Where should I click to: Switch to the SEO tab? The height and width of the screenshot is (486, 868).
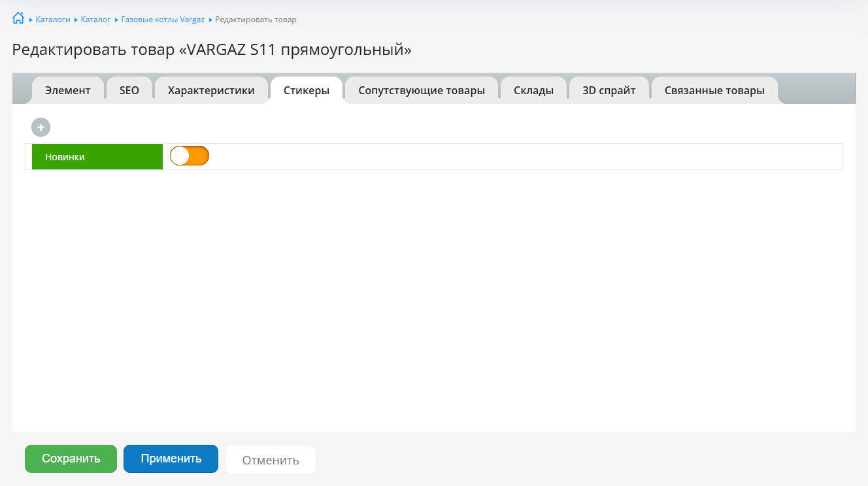tap(129, 90)
